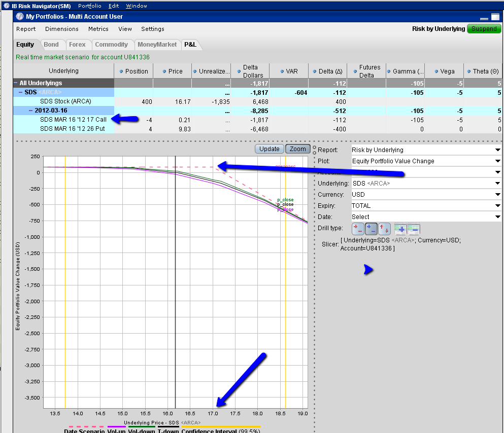504x433 pixels.
Task: Click the IB Risk Navigator application icon
Action: coord(7,6)
